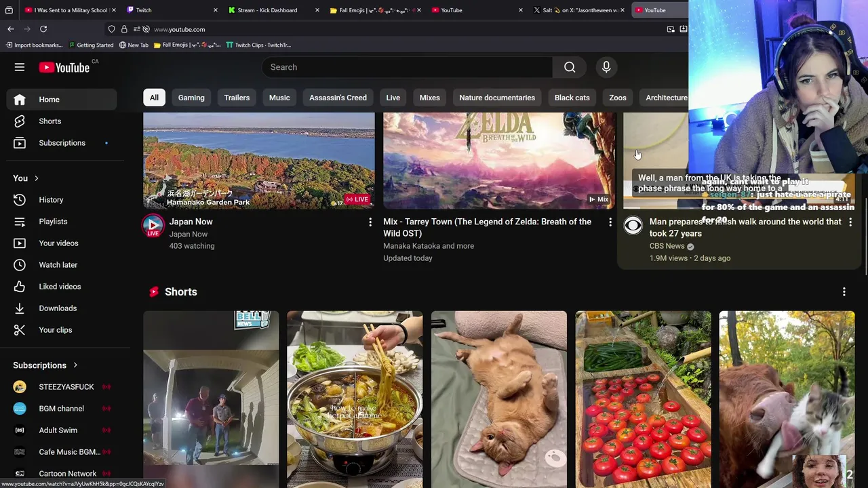
Task: Open the cow licking cat Short
Action: 787,399
